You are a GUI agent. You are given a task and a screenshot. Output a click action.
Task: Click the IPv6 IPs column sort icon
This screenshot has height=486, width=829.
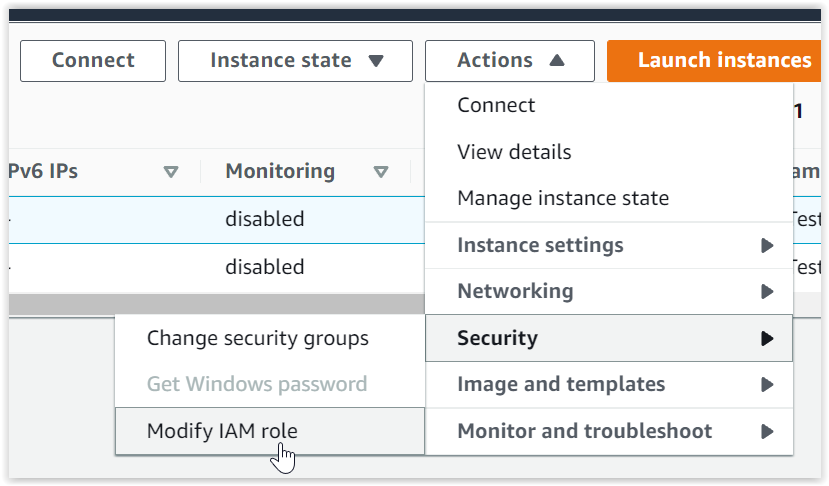point(171,172)
